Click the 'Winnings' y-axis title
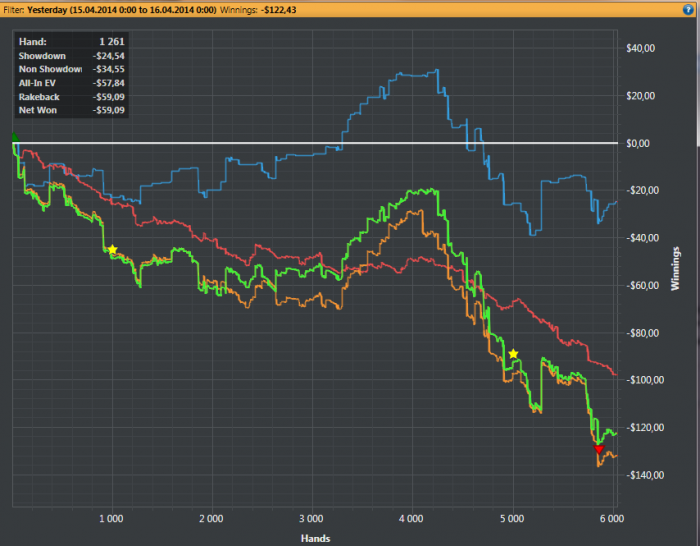Image resolution: width=700 pixels, height=546 pixels. coord(675,269)
